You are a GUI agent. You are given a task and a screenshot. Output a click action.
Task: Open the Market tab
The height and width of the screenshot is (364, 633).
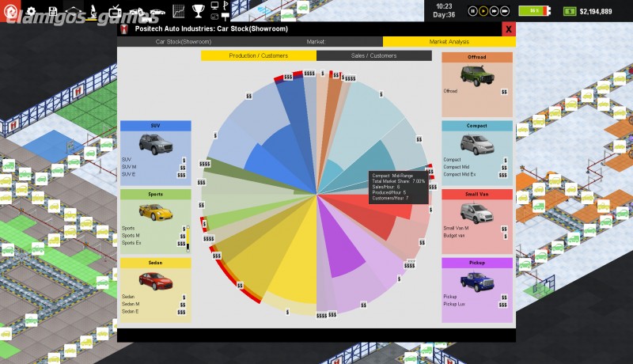point(316,41)
